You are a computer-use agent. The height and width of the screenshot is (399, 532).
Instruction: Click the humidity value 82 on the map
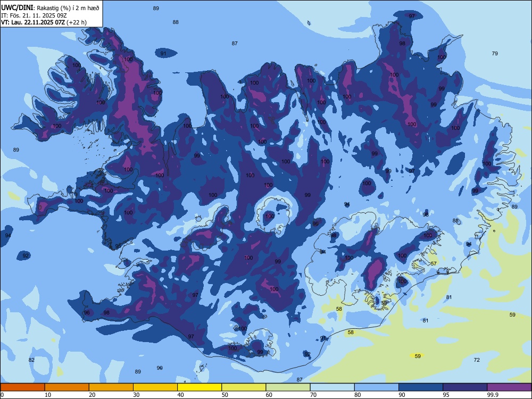pyautogui.click(x=31, y=360)
